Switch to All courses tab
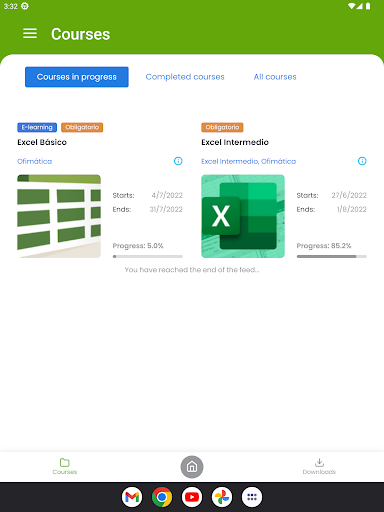Screen dimensions: 384x512 click(x=275, y=77)
